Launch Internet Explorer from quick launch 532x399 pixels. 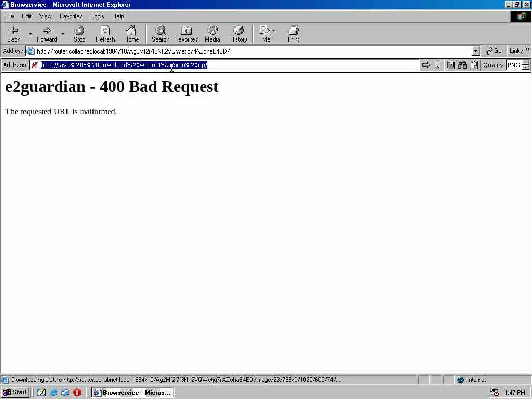[54, 393]
